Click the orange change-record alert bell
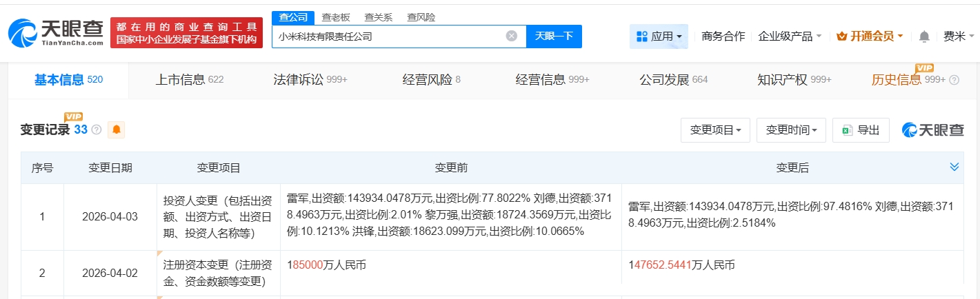 [x=116, y=130]
